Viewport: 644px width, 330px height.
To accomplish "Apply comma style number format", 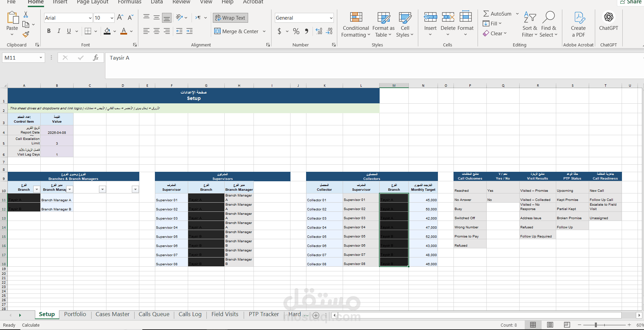I will 306,31.
